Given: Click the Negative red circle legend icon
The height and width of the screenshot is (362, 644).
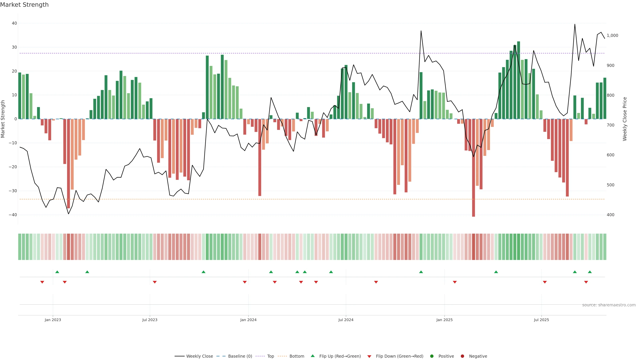Looking at the screenshot, I should [x=462, y=356].
